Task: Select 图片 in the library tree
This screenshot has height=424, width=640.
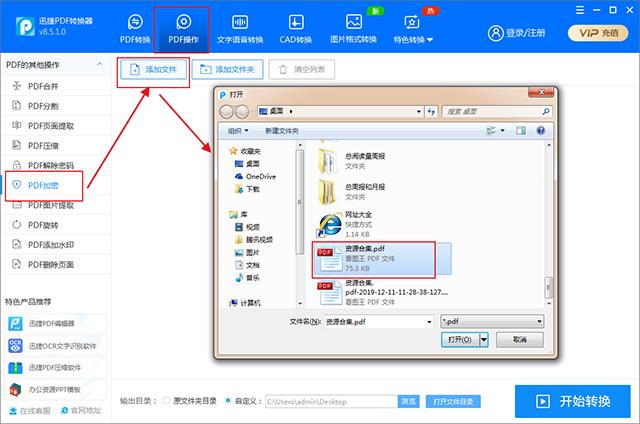Action: 247,253
